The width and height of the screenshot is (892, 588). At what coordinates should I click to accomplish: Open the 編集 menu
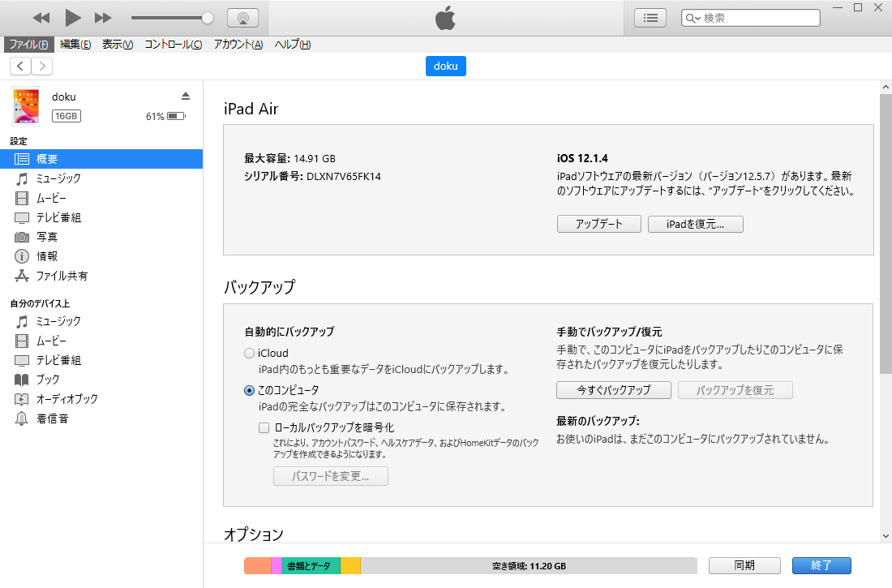[75, 45]
